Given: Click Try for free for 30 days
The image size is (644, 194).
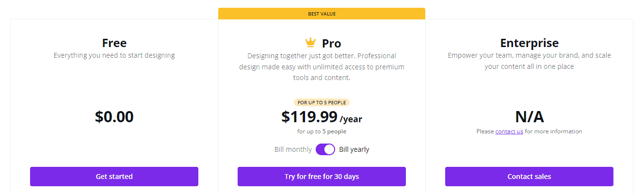Looking at the screenshot, I should click(322, 177).
